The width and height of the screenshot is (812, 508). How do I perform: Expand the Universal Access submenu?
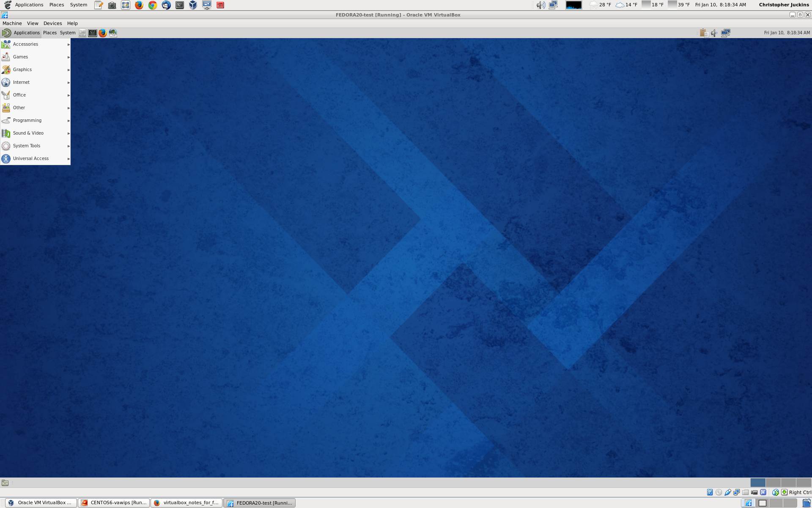(36, 159)
